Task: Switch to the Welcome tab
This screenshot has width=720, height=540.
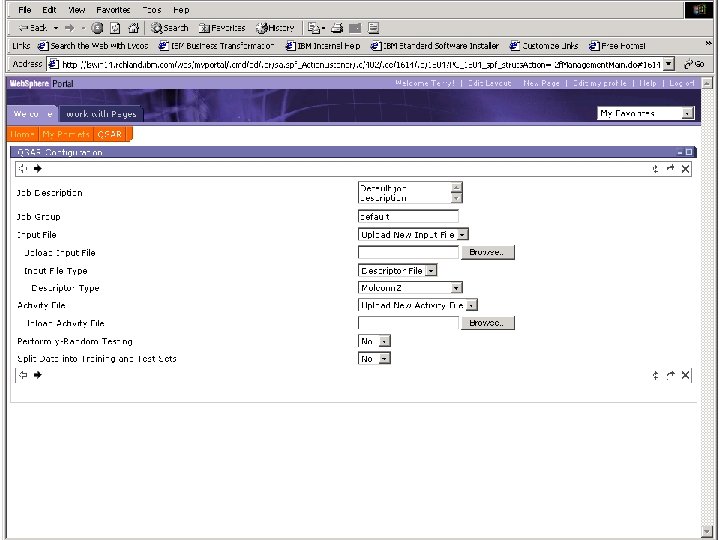Action: 32,114
